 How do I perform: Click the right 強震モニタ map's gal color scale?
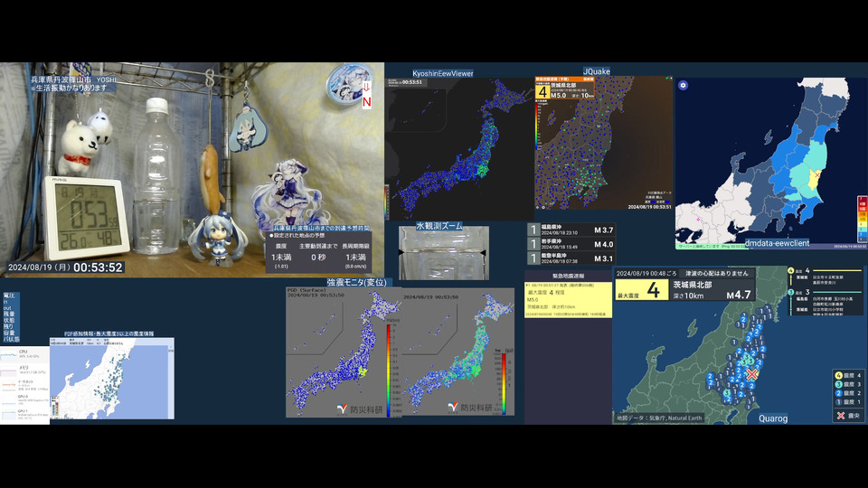point(505,383)
